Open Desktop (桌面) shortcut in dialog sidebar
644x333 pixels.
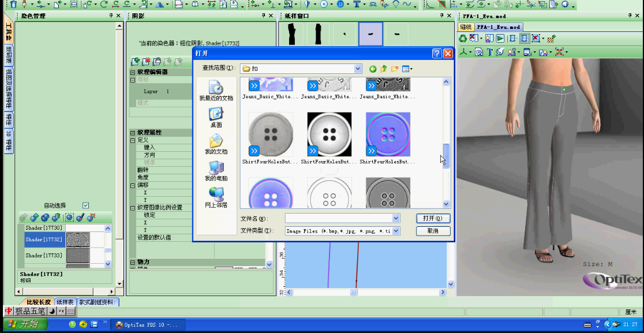pos(216,118)
